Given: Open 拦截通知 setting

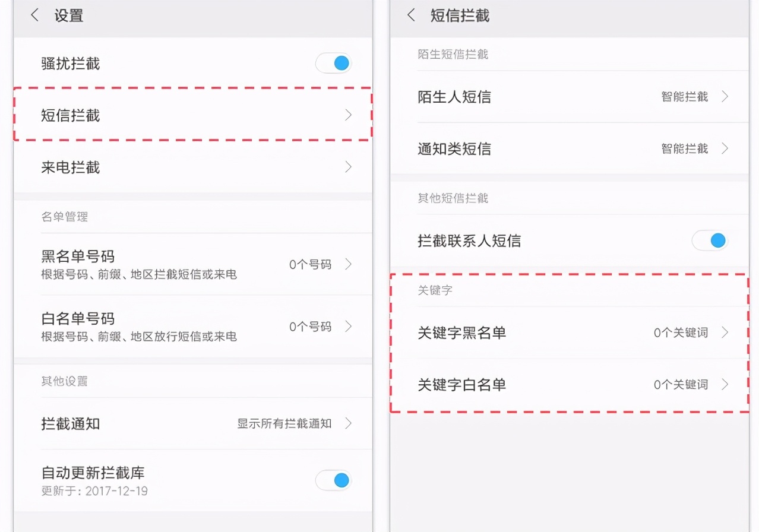Looking at the screenshot, I should (193, 423).
